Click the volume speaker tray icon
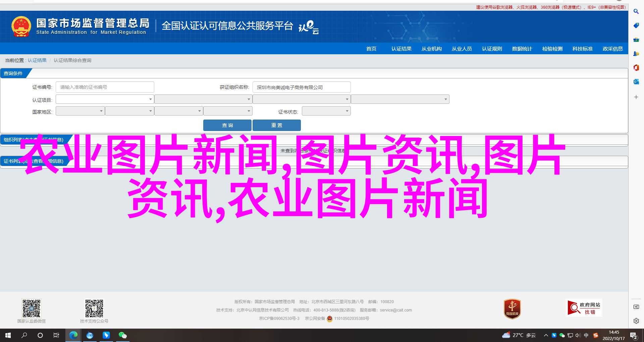This screenshot has height=342, width=644. tap(578, 335)
